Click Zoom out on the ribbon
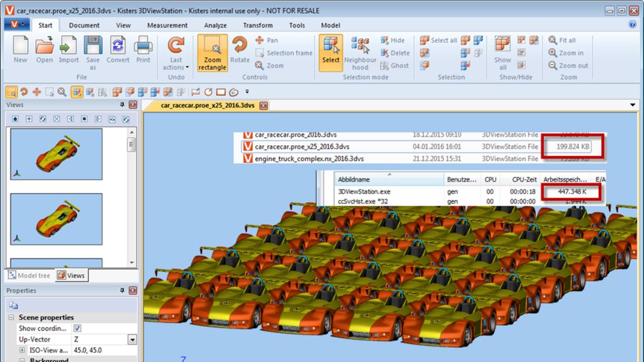644x362 pixels. click(568, 66)
